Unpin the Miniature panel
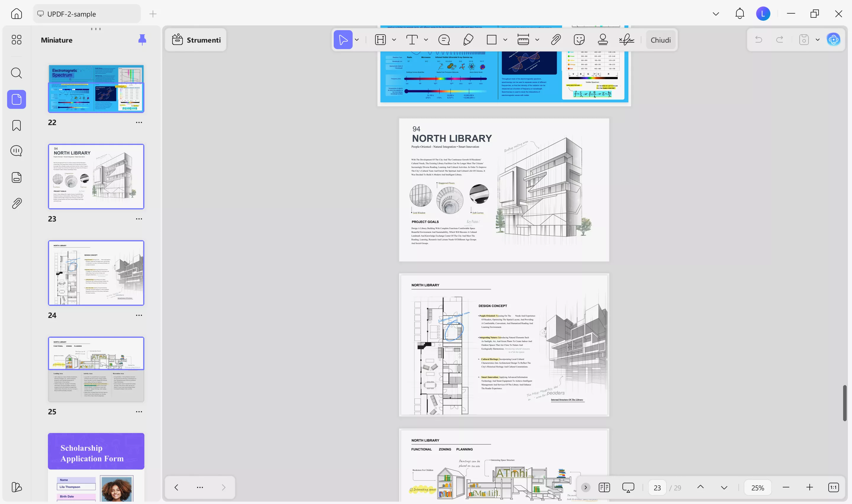This screenshot has width=852, height=504. [x=142, y=39]
